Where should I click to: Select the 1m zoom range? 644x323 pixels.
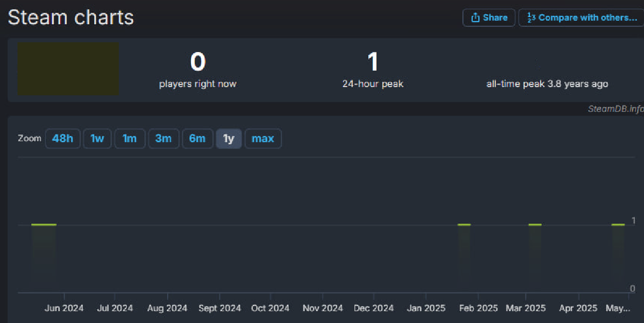(x=130, y=139)
